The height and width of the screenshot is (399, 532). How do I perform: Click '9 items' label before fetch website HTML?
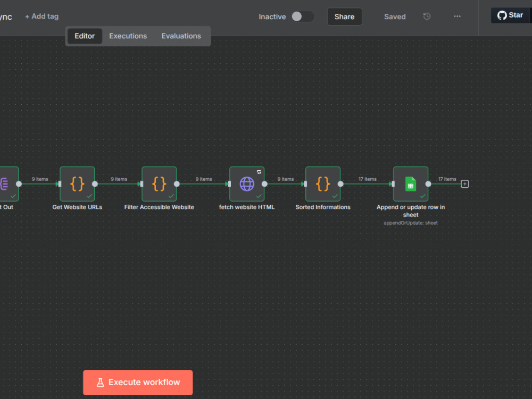tap(204, 179)
